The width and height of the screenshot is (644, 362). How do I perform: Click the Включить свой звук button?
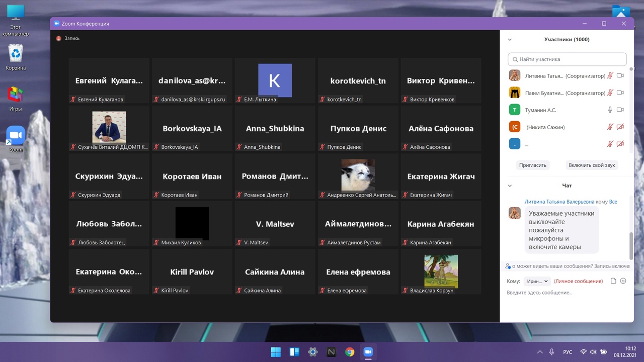(x=592, y=165)
